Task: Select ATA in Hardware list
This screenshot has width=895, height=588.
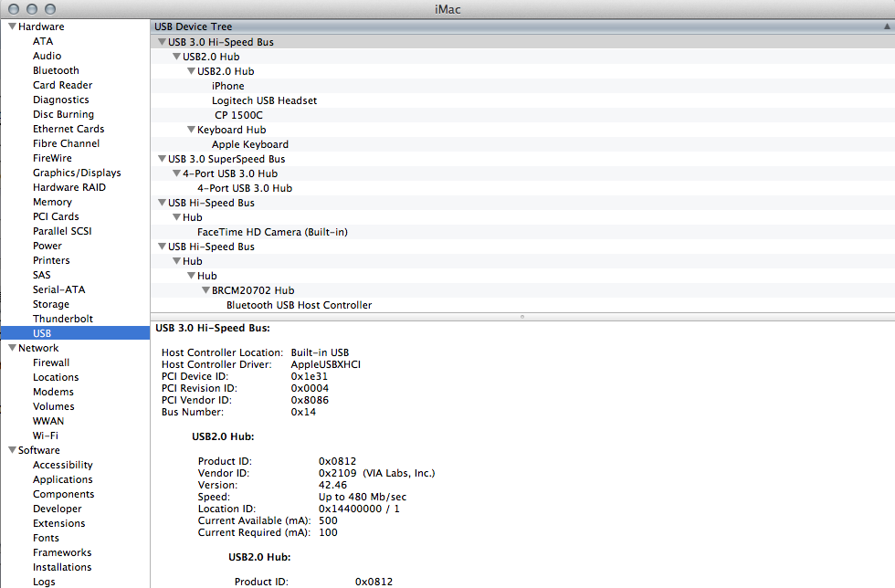Action: (x=43, y=41)
